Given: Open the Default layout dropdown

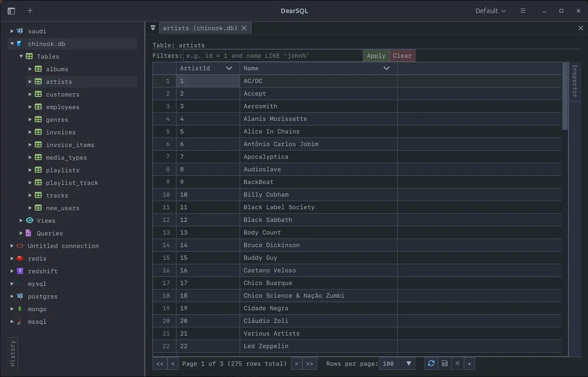Looking at the screenshot, I should [x=491, y=11].
